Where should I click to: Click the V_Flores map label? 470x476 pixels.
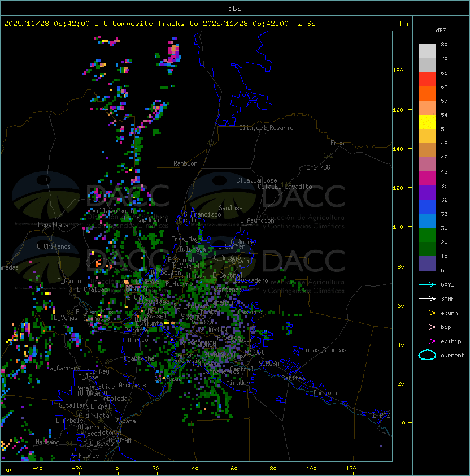coord(85,456)
